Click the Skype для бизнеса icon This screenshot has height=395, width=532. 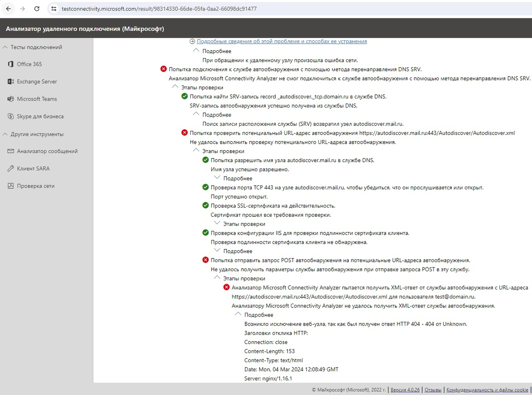(10, 116)
